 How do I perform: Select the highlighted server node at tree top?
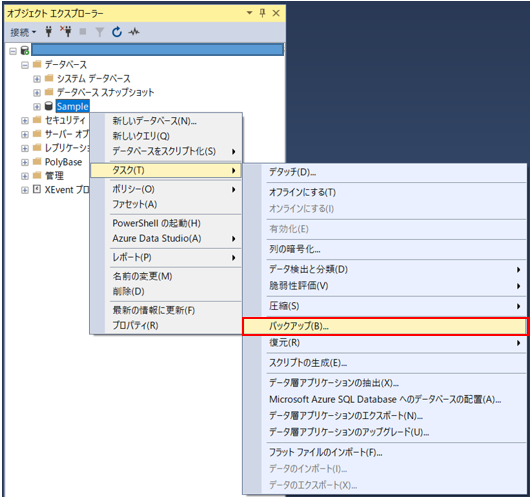[158, 50]
